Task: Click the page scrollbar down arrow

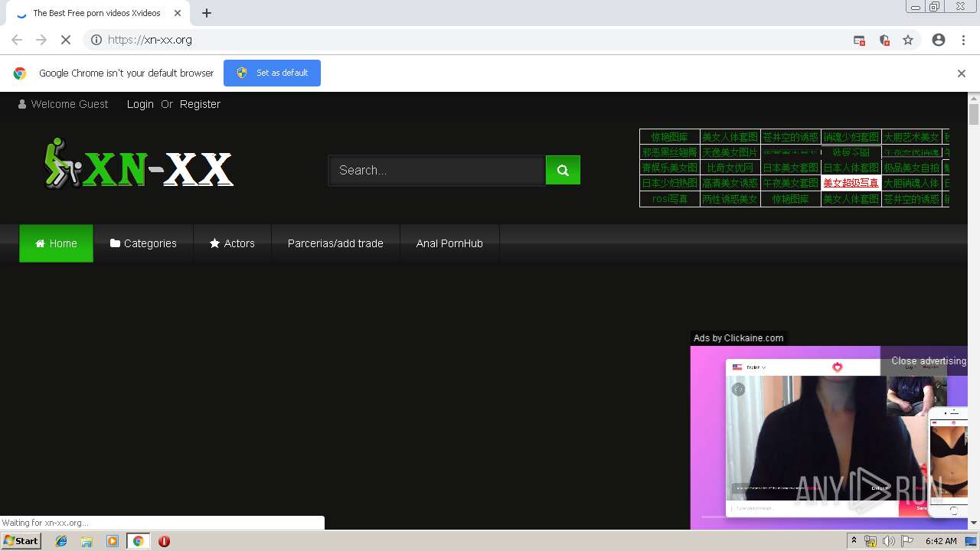Action: click(x=974, y=523)
